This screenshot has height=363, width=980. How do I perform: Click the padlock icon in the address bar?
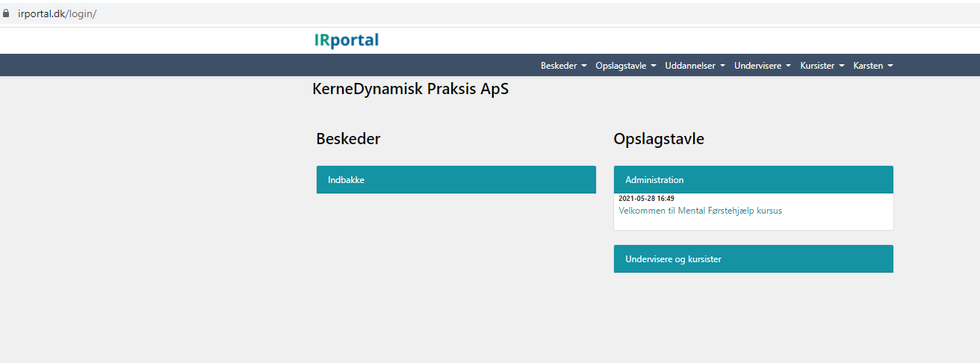(x=7, y=13)
